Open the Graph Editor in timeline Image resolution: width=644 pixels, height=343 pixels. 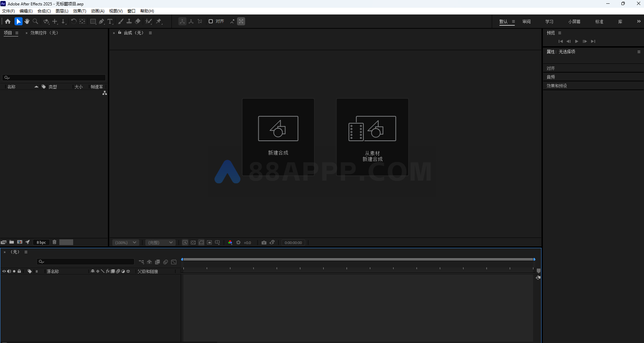174,262
